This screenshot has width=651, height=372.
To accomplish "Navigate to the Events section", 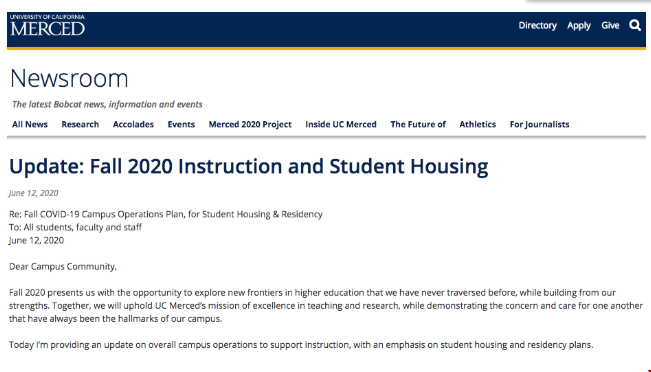I will click(x=181, y=124).
